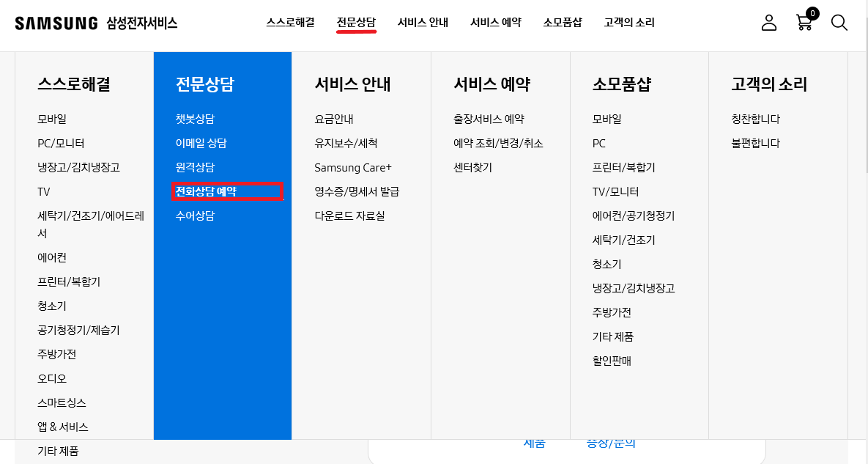Open 기타 제품 under the 소모품샵 column
This screenshot has width=868, height=464.
coord(613,337)
